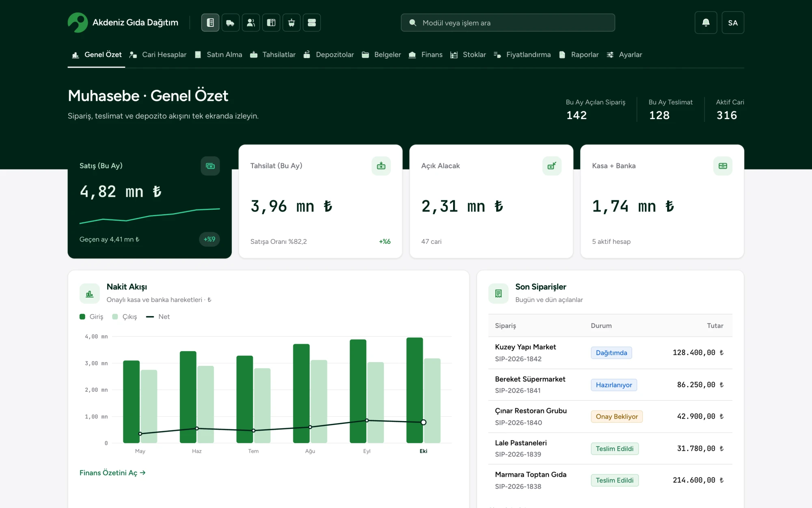
Task: Click the 'Hazırlanıyor' status badge
Action: (x=614, y=385)
